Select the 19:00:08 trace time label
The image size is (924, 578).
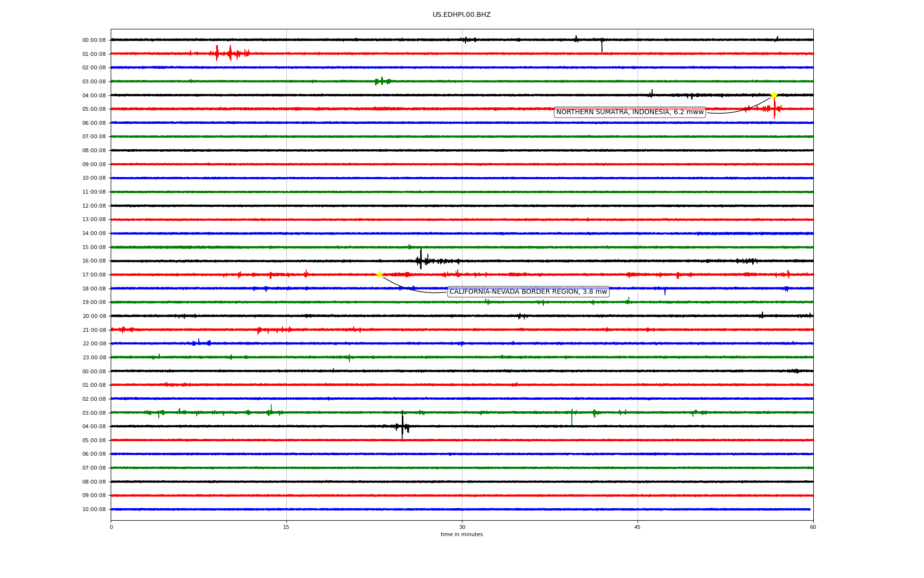tap(94, 302)
